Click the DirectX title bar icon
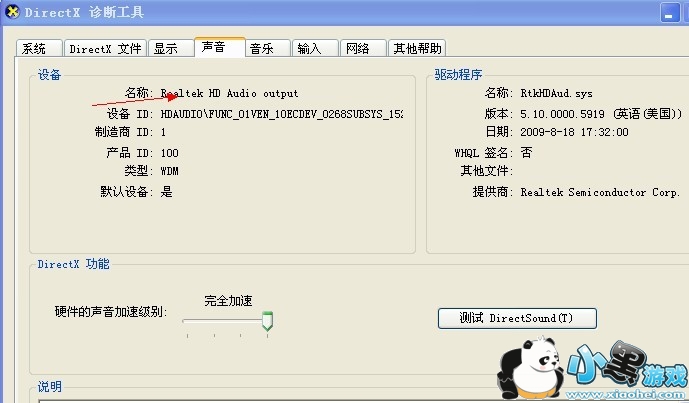 click(x=12, y=11)
